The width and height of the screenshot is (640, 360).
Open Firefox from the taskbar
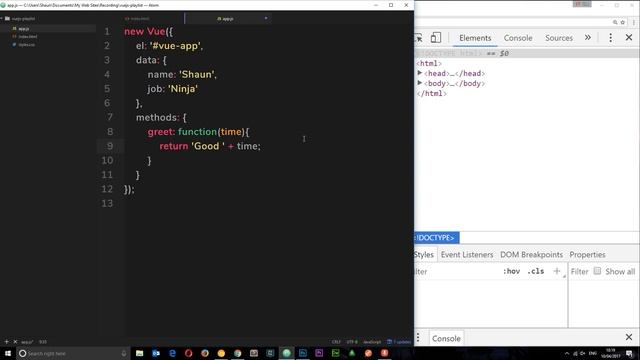click(x=205, y=353)
